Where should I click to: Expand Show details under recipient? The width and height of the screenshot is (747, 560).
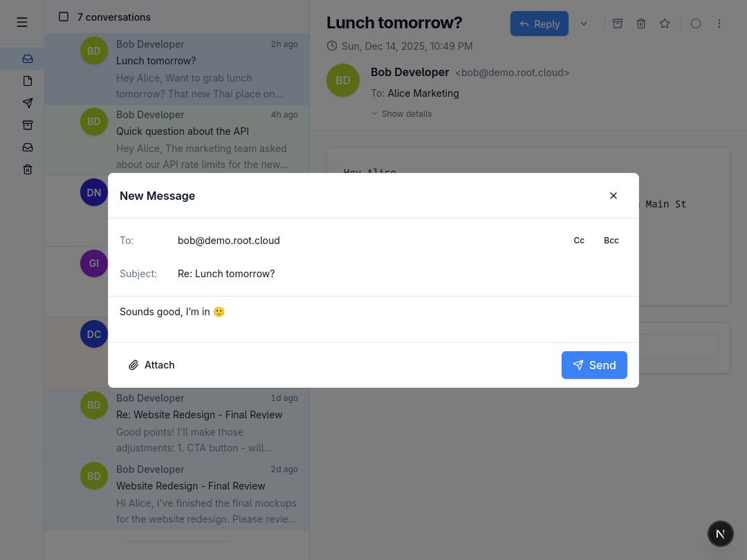tap(402, 114)
